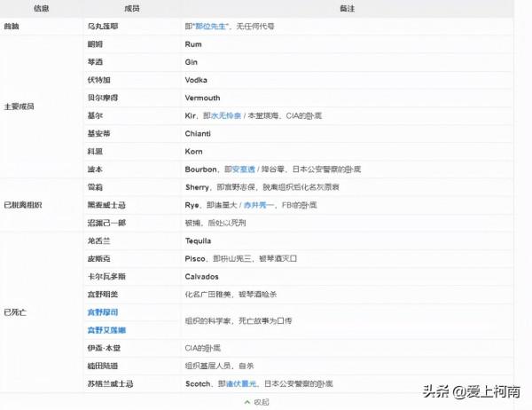
Task: Open the 宫野厚司 member link
Action: tap(103, 312)
